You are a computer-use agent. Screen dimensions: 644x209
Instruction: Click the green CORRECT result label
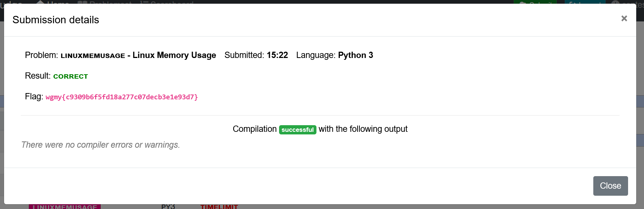71,76
